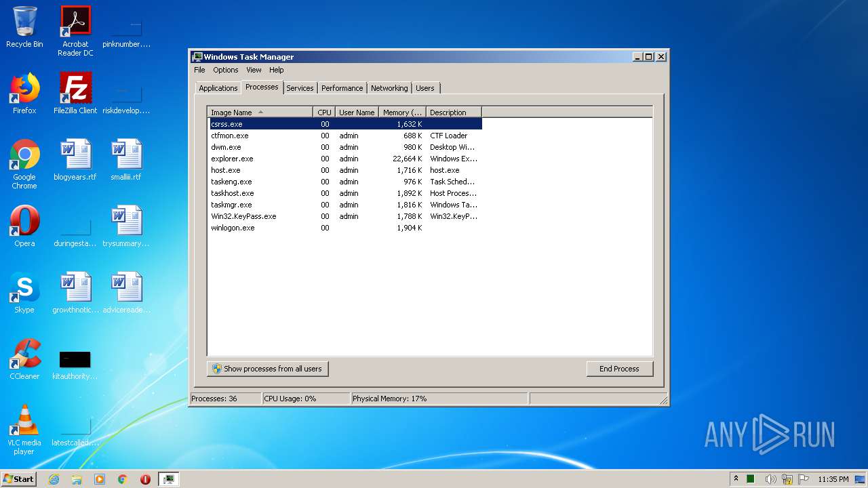
Task: Open the Action Center flag icon
Action: tap(804, 479)
